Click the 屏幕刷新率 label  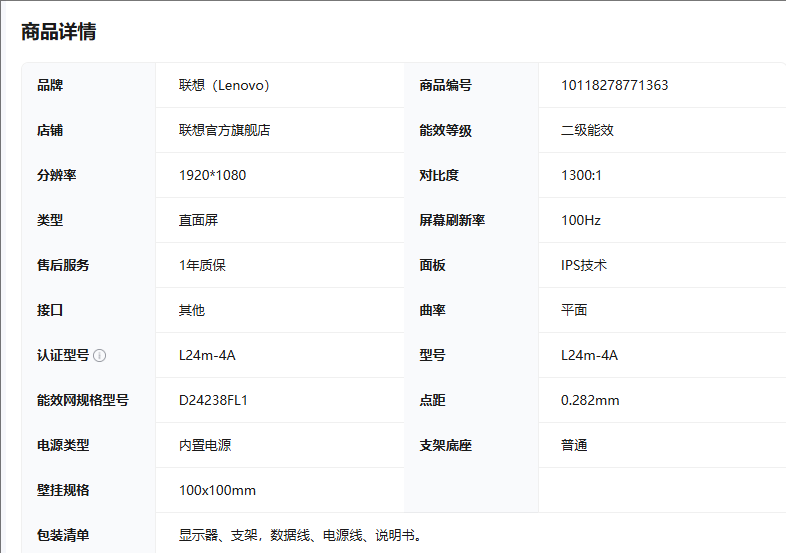pyautogui.click(x=452, y=220)
